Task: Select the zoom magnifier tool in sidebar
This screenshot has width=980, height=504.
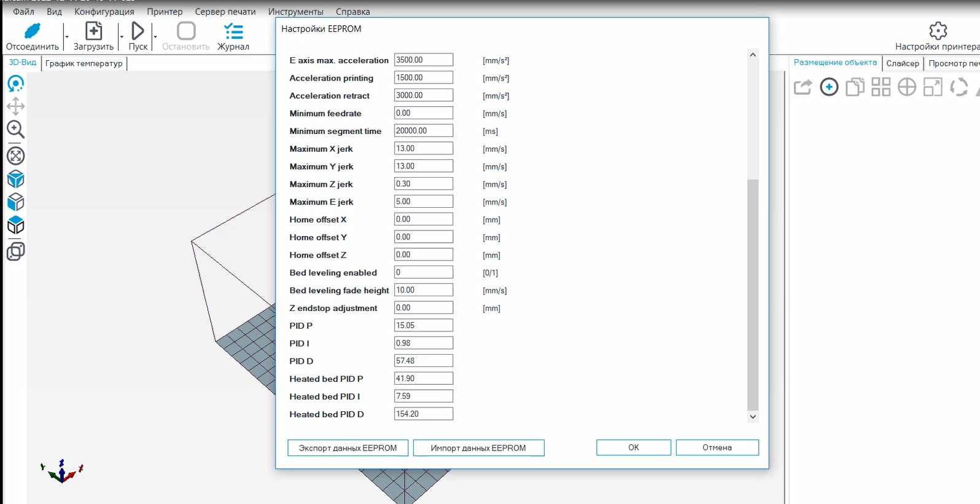Action: click(x=15, y=130)
